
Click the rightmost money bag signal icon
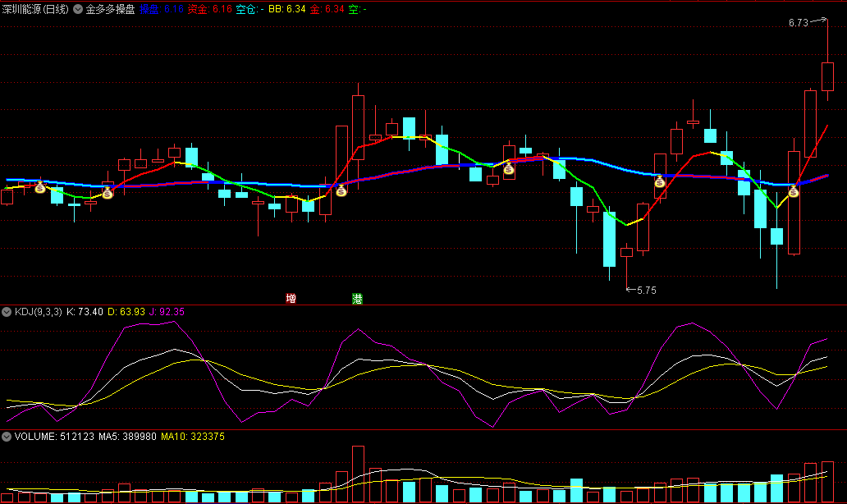(x=794, y=192)
